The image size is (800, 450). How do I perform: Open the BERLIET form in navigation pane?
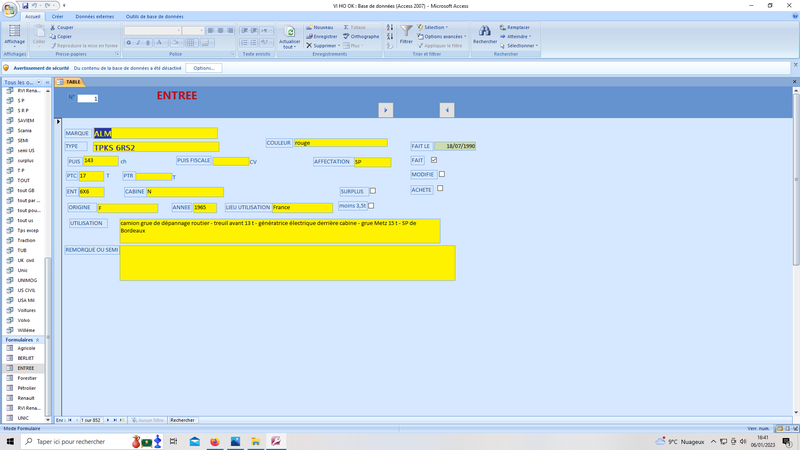pyautogui.click(x=25, y=358)
